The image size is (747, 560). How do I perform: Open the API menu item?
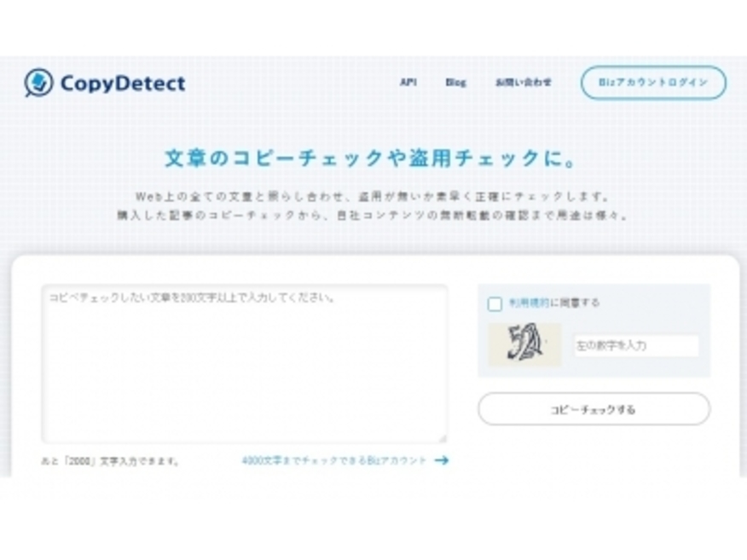click(x=408, y=83)
